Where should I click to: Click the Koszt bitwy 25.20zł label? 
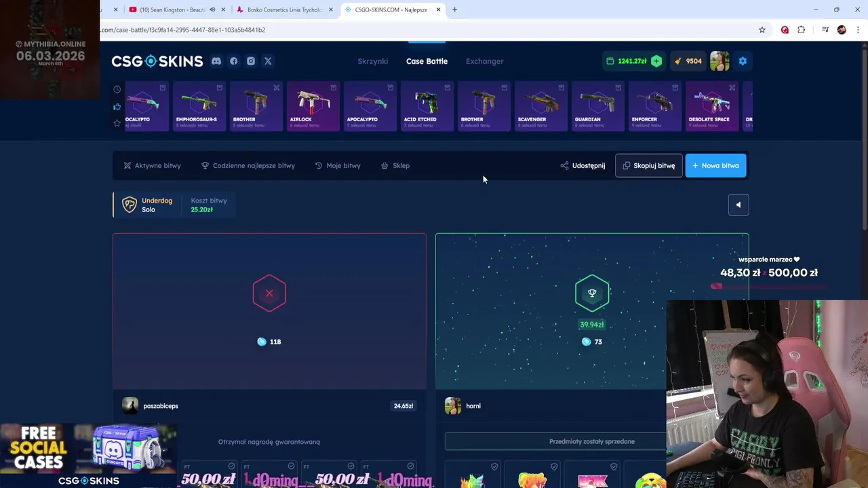coord(209,205)
